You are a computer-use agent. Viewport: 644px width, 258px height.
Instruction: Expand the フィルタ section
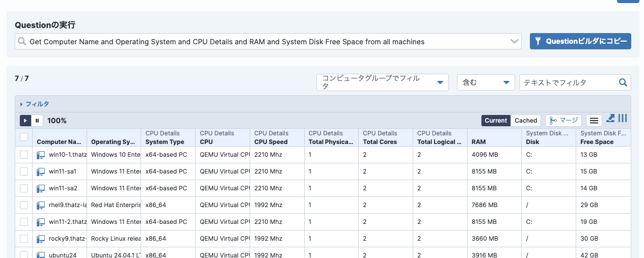coord(35,104)
